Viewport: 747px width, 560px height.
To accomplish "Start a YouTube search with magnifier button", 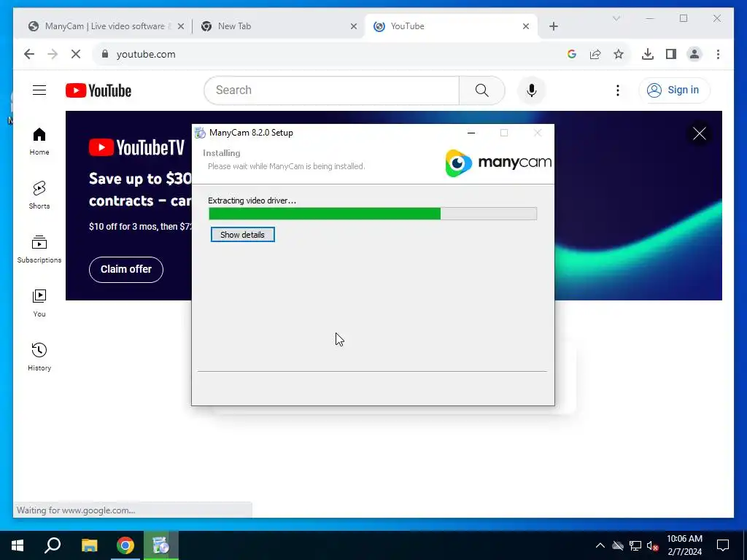I will click(x=481, y=90).
